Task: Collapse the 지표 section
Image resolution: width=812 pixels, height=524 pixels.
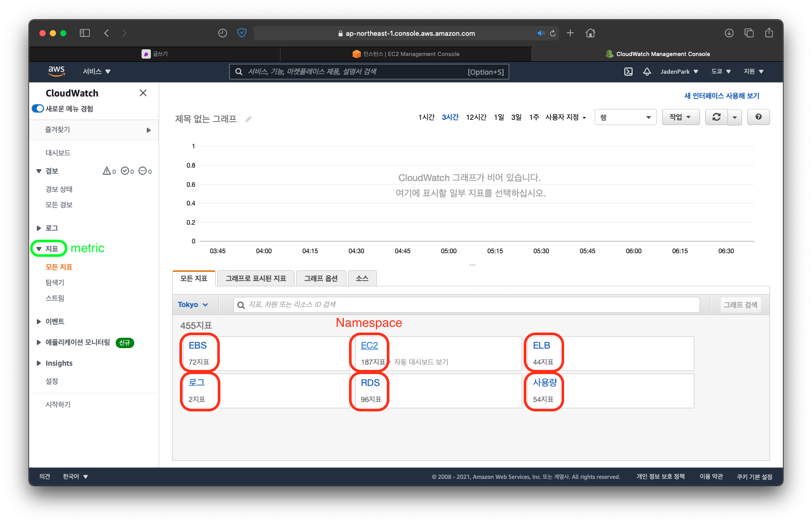Action: point(39,249)
